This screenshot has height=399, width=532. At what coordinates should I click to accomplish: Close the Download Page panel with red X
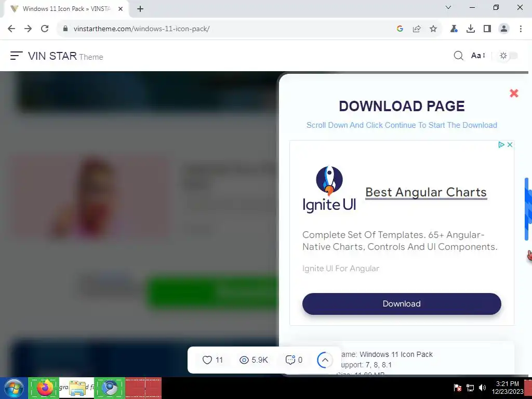click(x=514, y=94)
